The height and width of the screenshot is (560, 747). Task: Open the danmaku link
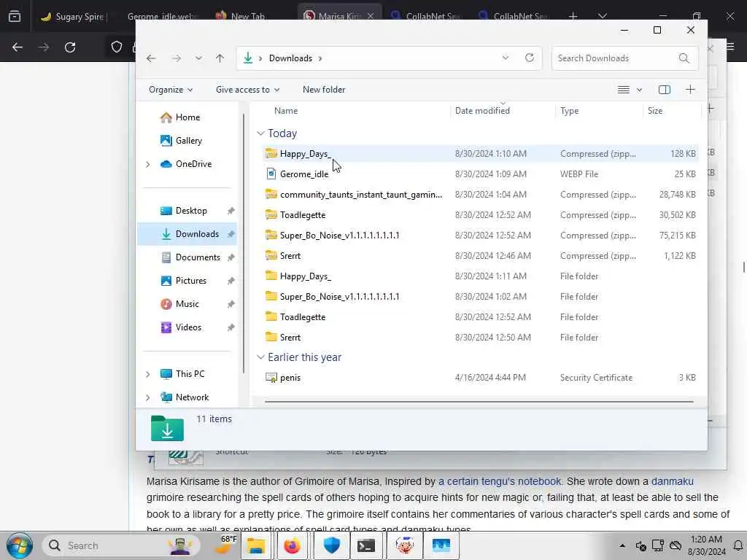point(672,481)
